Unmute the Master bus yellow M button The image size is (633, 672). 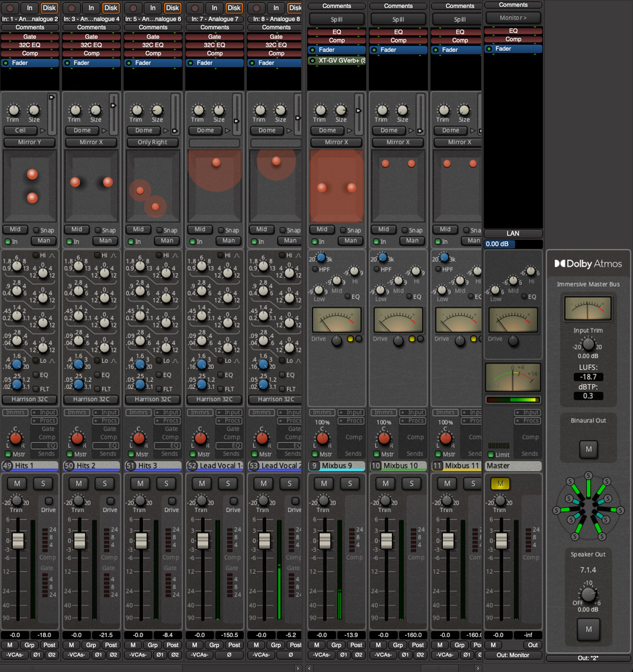point(500,484)
